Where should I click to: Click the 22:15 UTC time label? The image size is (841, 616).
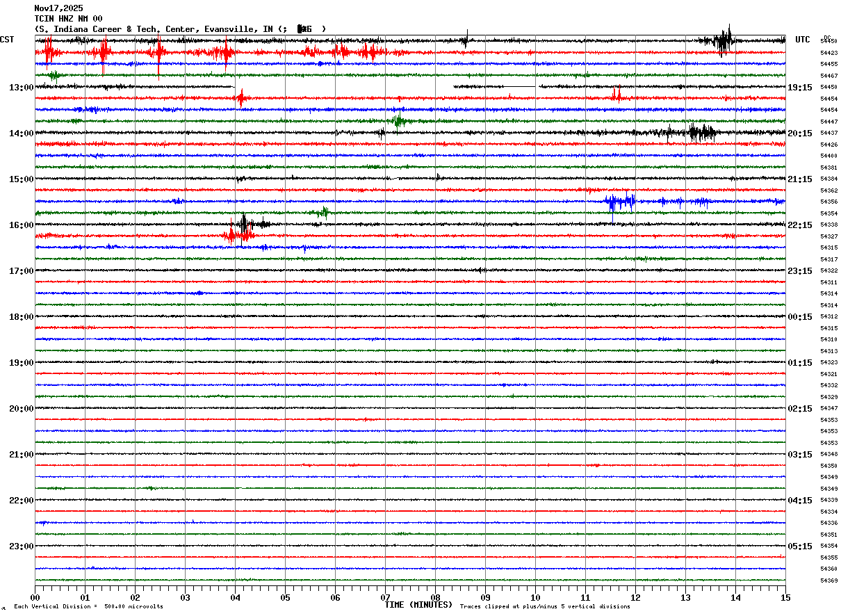click(800, 225)
